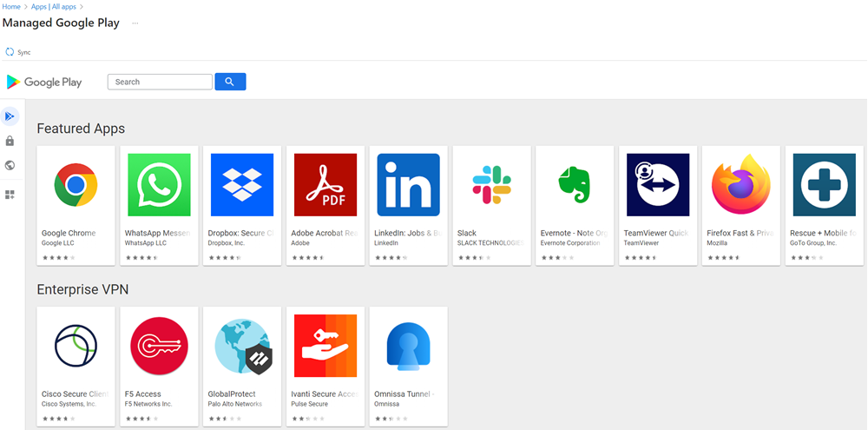Navigate to Apps | All apps breadcrumb
Screen dimensions: 868x430
[x=55, y=7]
